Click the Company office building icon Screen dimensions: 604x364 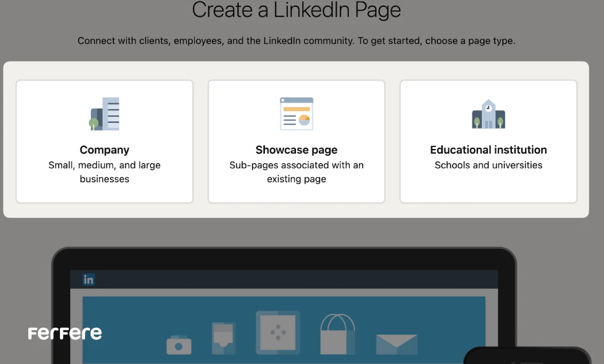tap(104, 114)
